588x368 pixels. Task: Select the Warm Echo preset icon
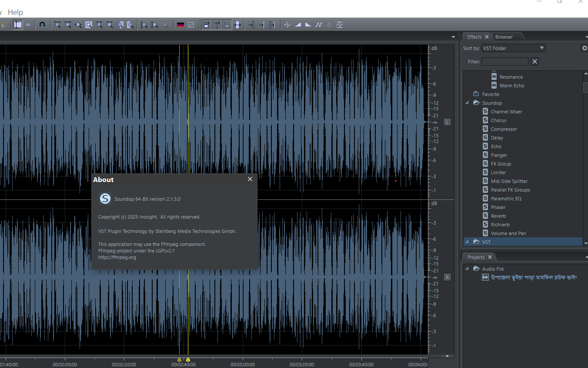(494, 86)
